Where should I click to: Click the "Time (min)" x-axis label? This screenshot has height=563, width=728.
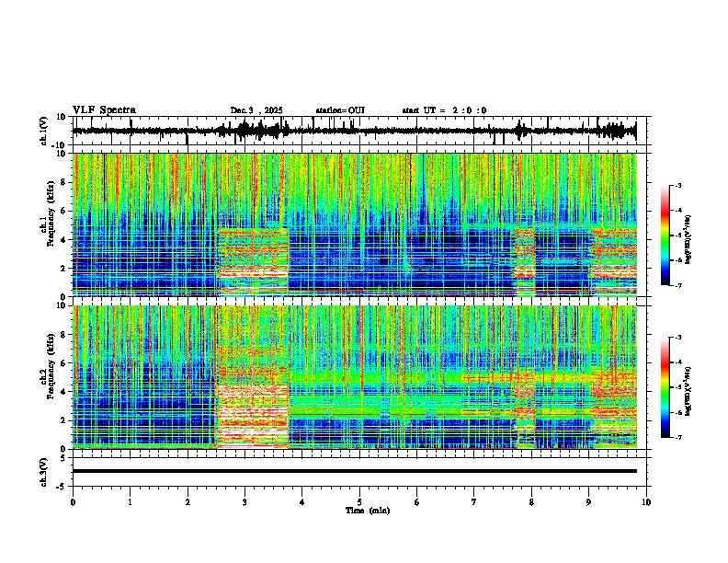coord(368,511)
